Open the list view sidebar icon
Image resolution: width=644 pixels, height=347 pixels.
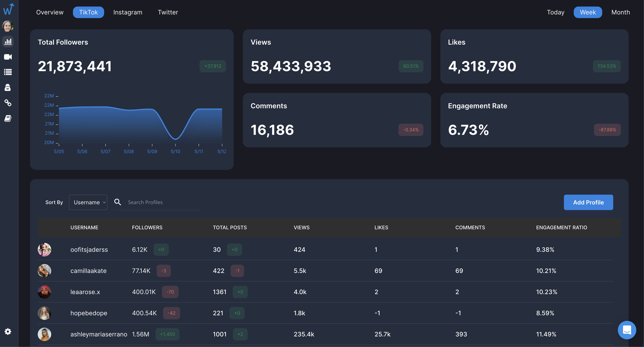tap(8, 72)
